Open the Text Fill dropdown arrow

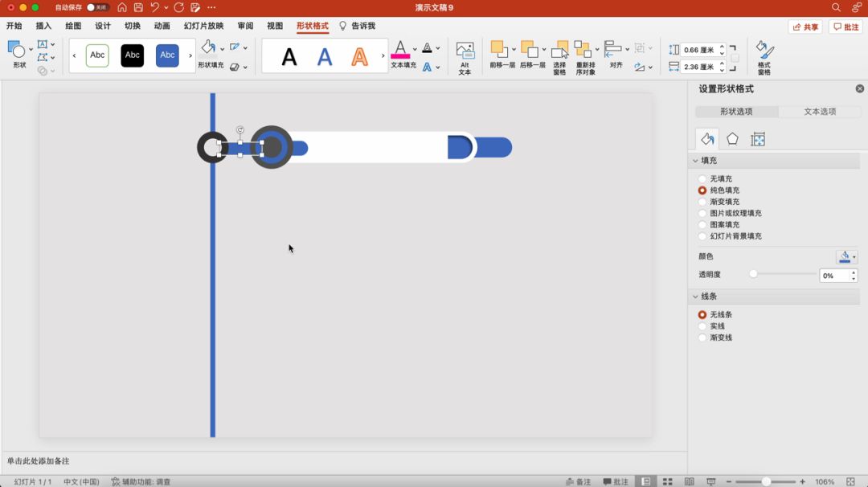pos(415,49)
